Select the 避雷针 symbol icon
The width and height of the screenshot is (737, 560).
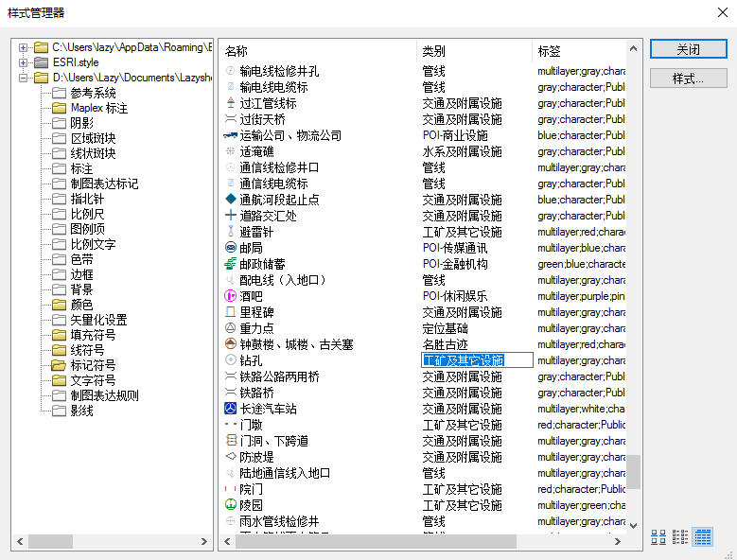click(230, 232)
